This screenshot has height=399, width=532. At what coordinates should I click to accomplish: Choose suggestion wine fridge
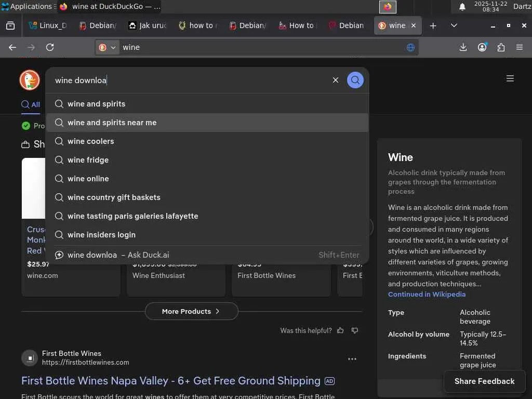[x=207, y=160]
